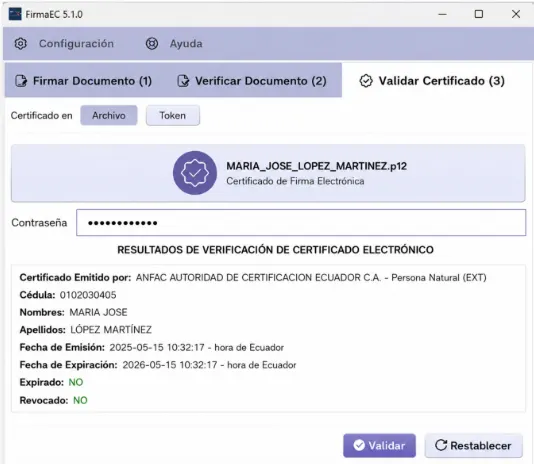Click the Cédula value 0102030405
The width and height of the screenshot is (534, 464).
88,295
